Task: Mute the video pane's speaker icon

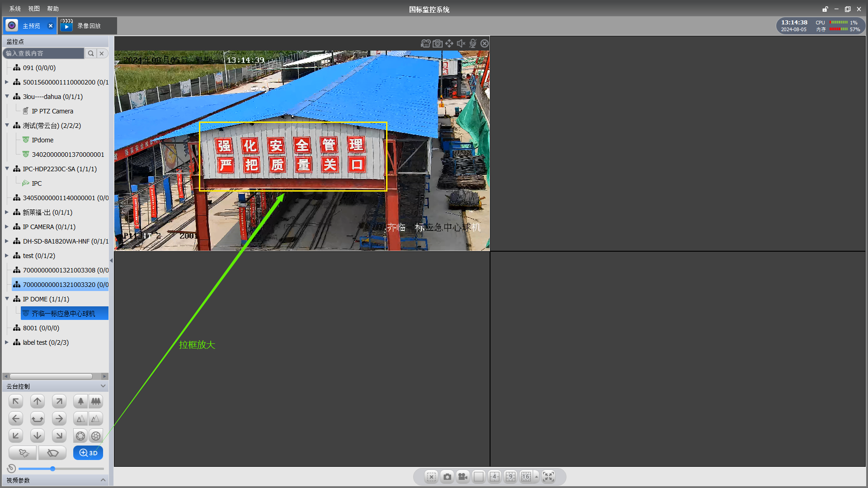Action: [461, 43]
